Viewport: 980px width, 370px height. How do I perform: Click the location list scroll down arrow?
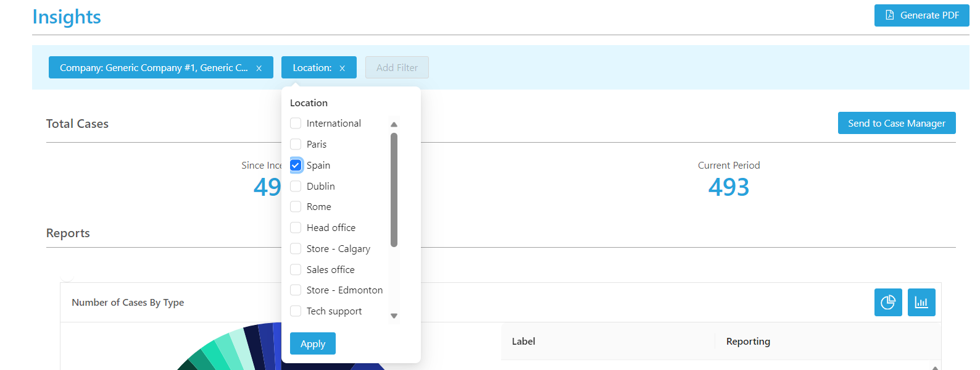[x=394, y=316]
